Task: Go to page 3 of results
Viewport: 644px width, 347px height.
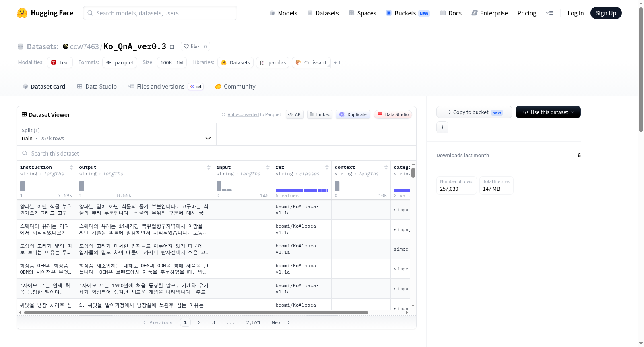Action: 213,322
